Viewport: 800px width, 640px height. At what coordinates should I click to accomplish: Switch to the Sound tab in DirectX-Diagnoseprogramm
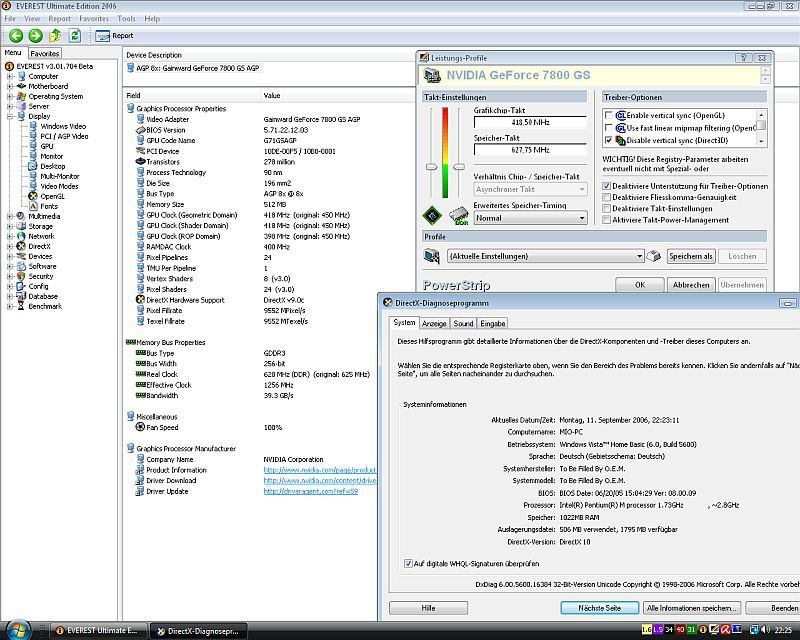(463, 324)
